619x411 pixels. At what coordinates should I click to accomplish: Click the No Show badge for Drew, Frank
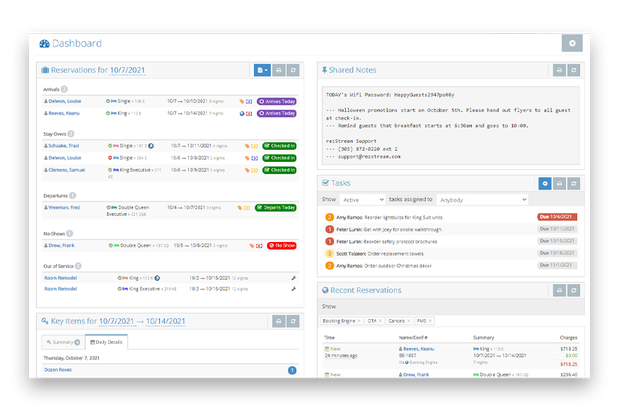point(281,245)
